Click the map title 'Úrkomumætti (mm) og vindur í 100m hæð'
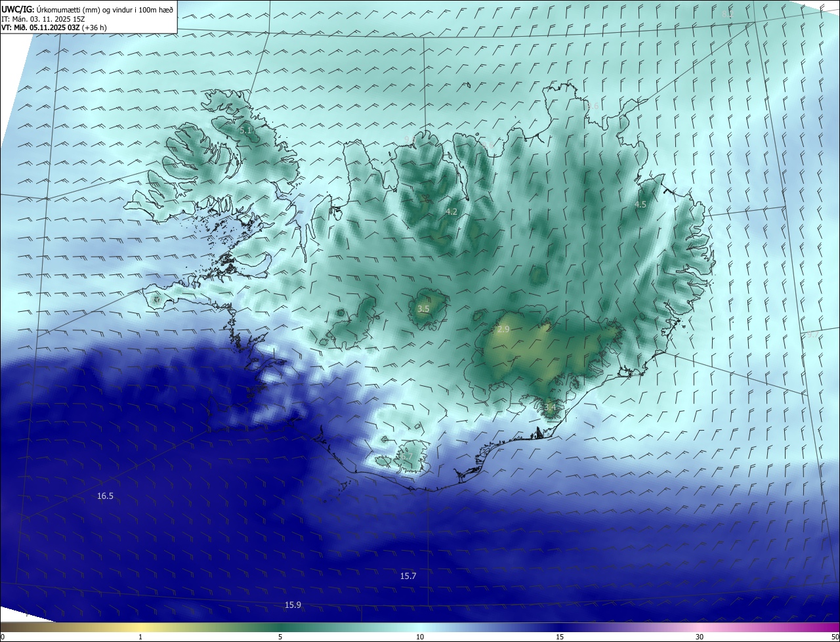The image size is (840, 642). 105,9
